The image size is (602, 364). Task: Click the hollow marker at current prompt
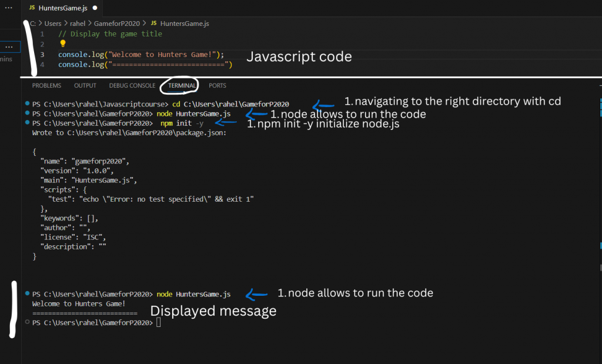pyautogui.click(x=27, y=322)
